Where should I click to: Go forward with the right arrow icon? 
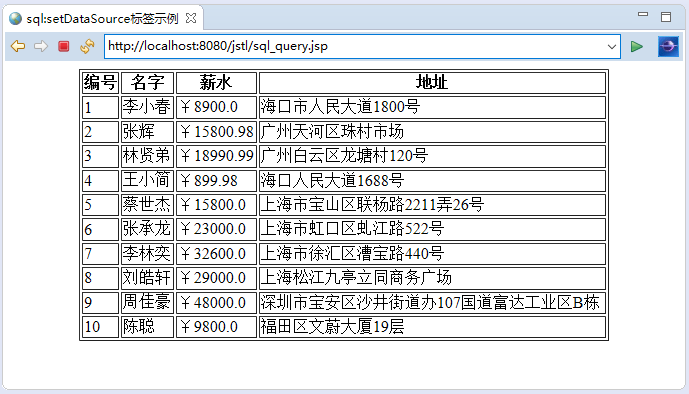coord(41,46)
